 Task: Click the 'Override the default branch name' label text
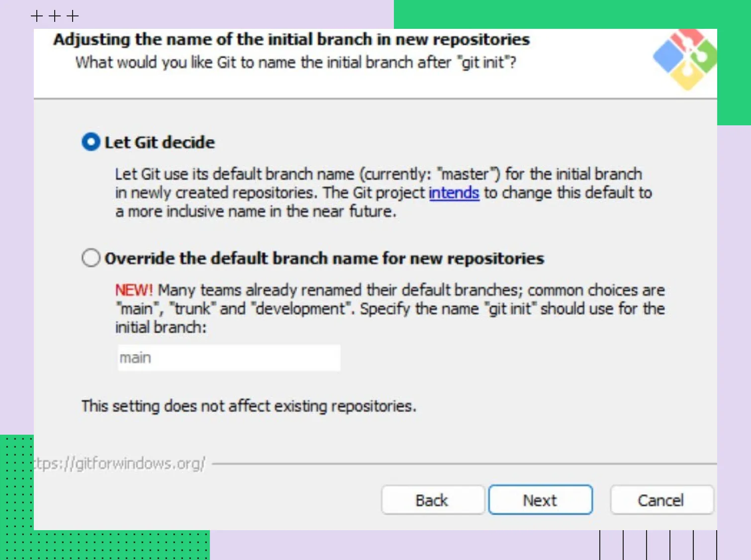[x=324, y=259]
